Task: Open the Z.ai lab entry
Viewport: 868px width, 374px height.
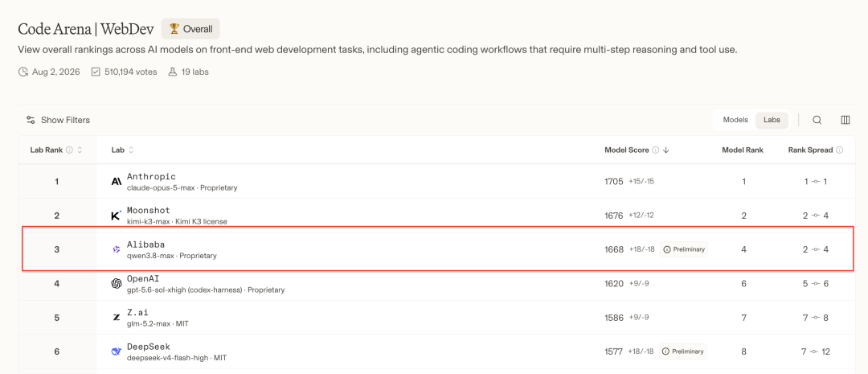Action: click(137, 313)
